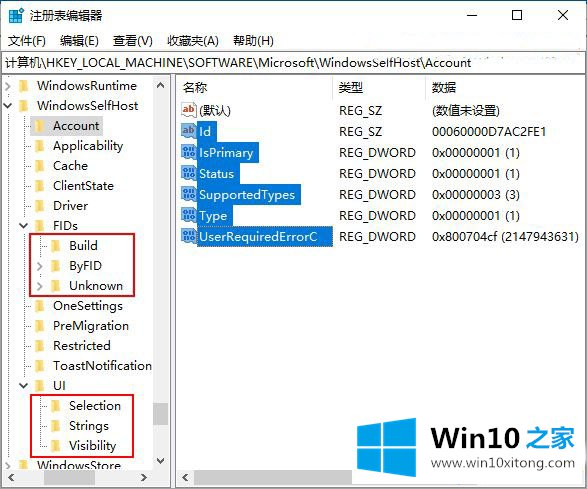Viewport: 587px width, 489px height.
Task: Expand the WindowsRuntime tree node
Action: point(8,86)
